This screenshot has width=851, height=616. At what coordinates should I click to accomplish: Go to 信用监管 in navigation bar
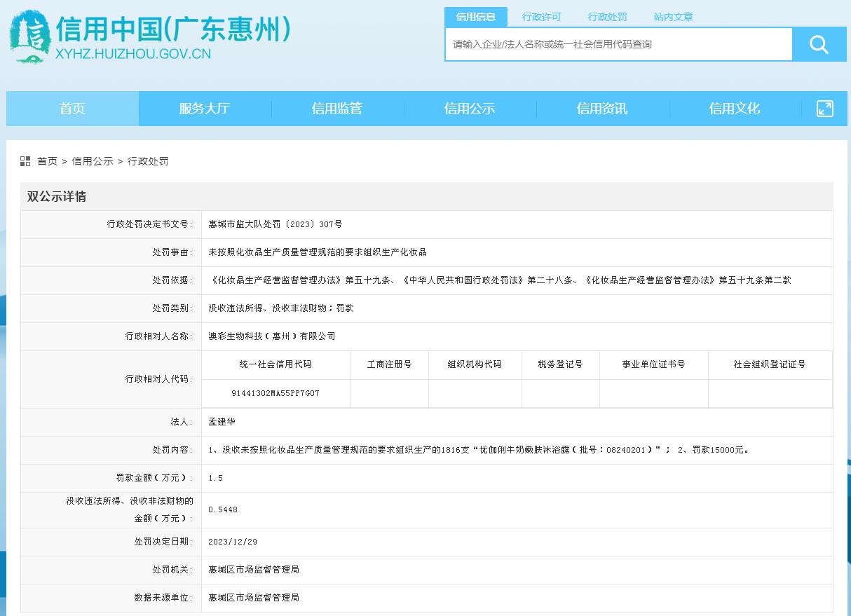coord(336,109)
